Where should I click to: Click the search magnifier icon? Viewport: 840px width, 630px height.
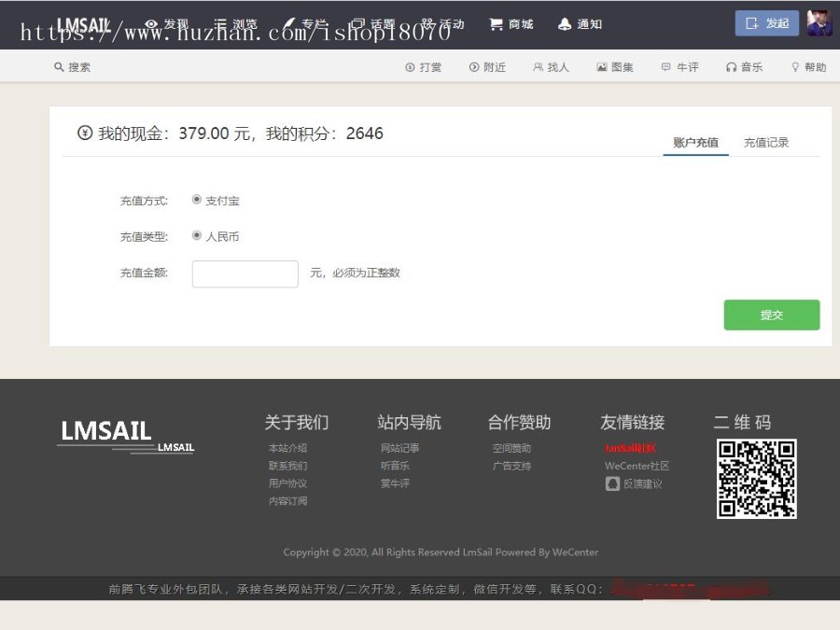click(x=59, y=67)
